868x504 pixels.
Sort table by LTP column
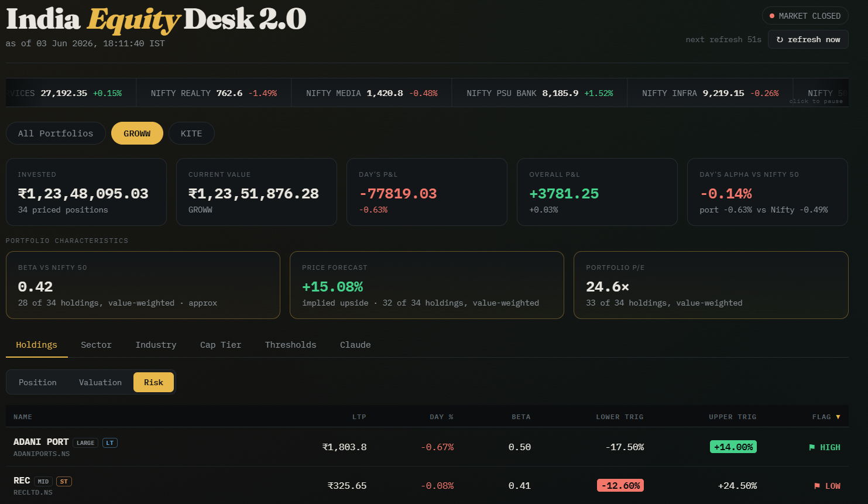click(359, 417)
